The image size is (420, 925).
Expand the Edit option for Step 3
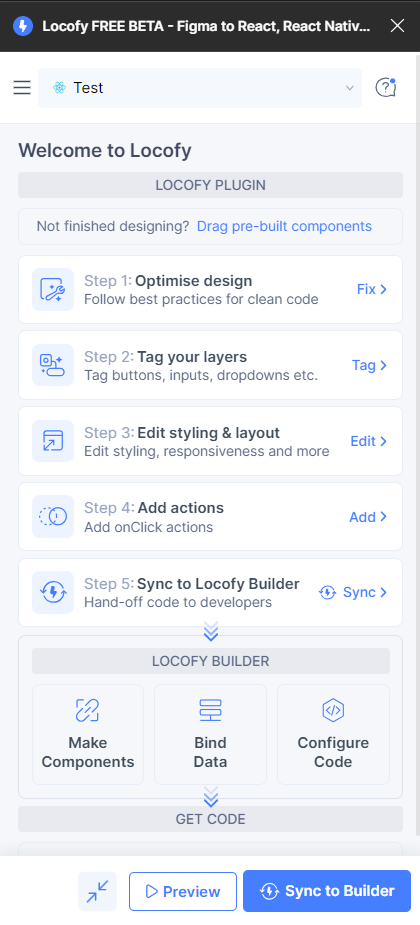369,441
